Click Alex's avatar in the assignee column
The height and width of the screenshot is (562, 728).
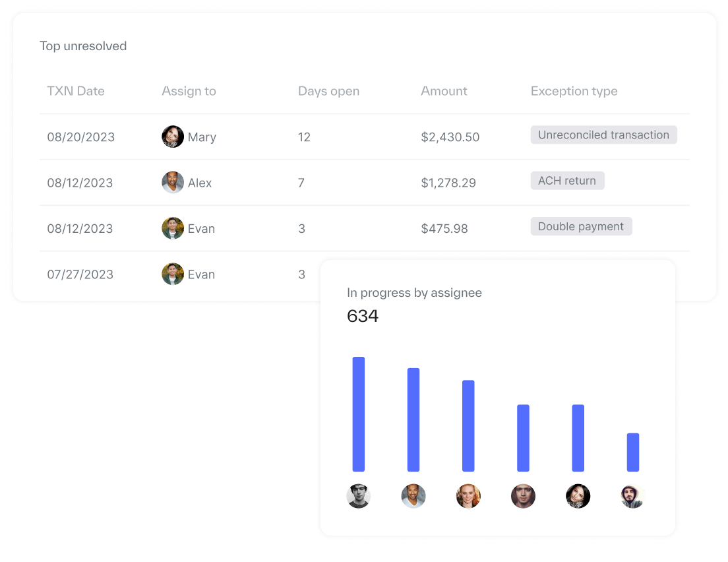pyautogui.click(x=173, y=183)
